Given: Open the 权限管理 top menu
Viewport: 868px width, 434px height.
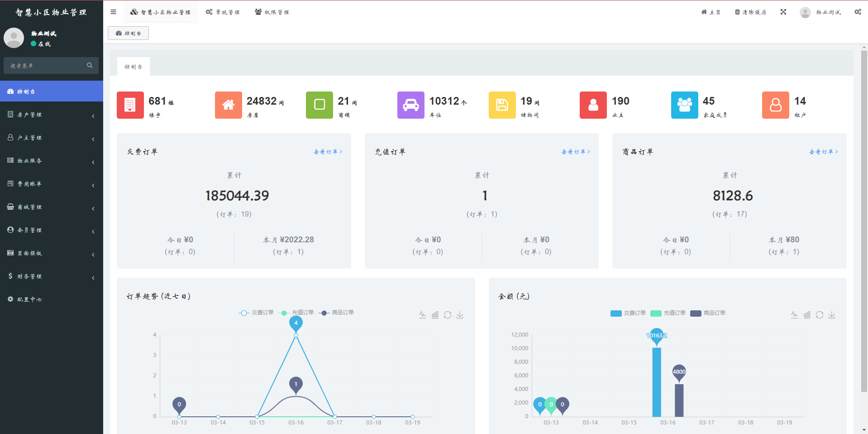Looking at the screenshot, I should point(272,12).
